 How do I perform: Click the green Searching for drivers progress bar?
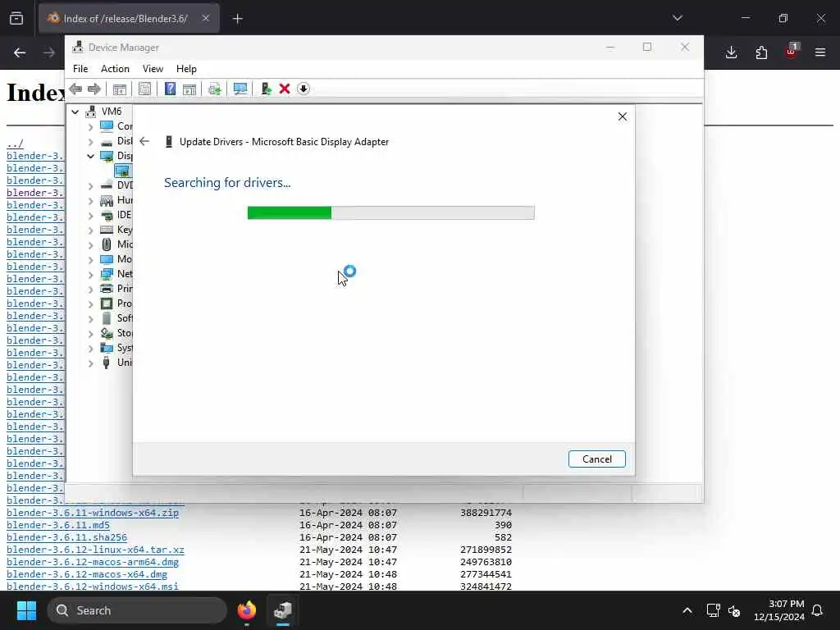coord(391,212)
